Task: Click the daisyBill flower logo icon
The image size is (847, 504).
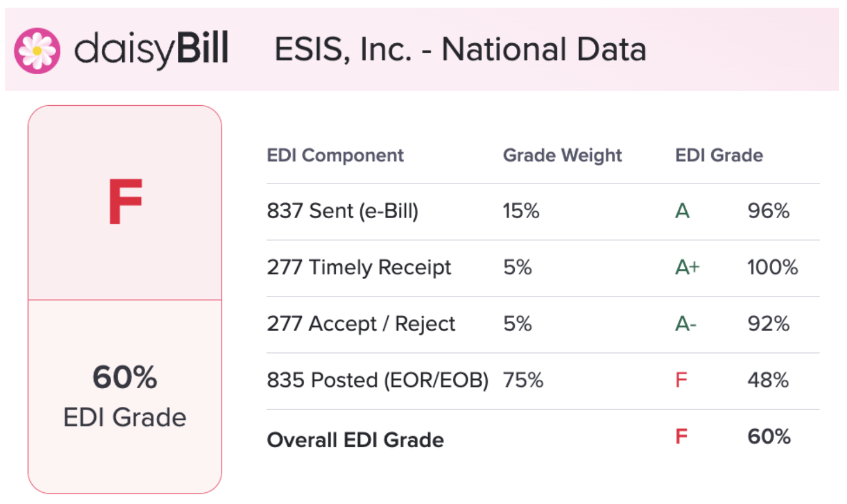Action: [37, 50]
